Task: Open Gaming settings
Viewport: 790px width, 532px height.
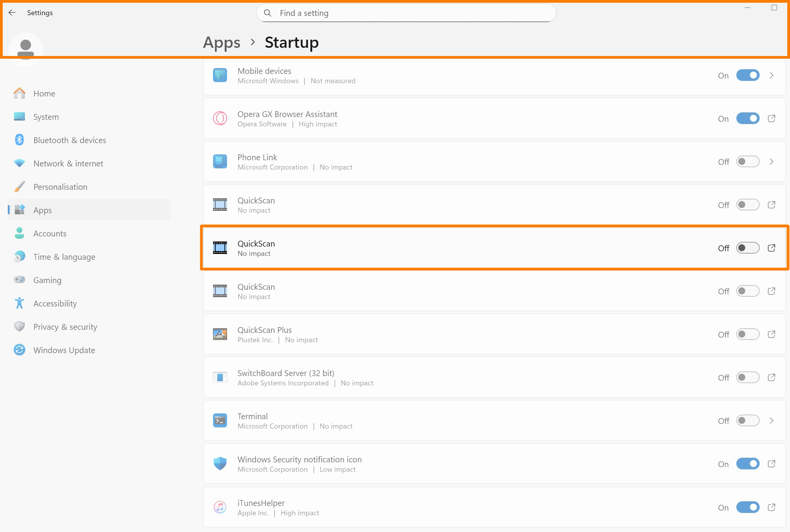Action: coord(89,280)
